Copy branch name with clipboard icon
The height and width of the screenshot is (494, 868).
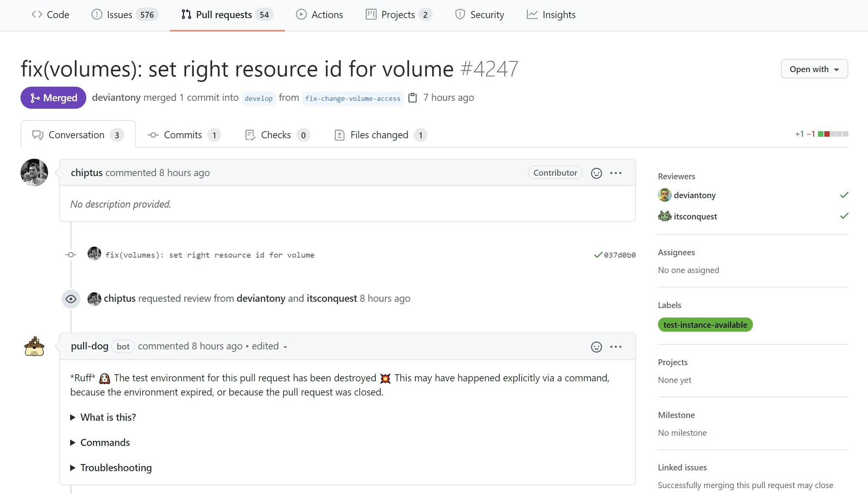[x=413, y=98]
